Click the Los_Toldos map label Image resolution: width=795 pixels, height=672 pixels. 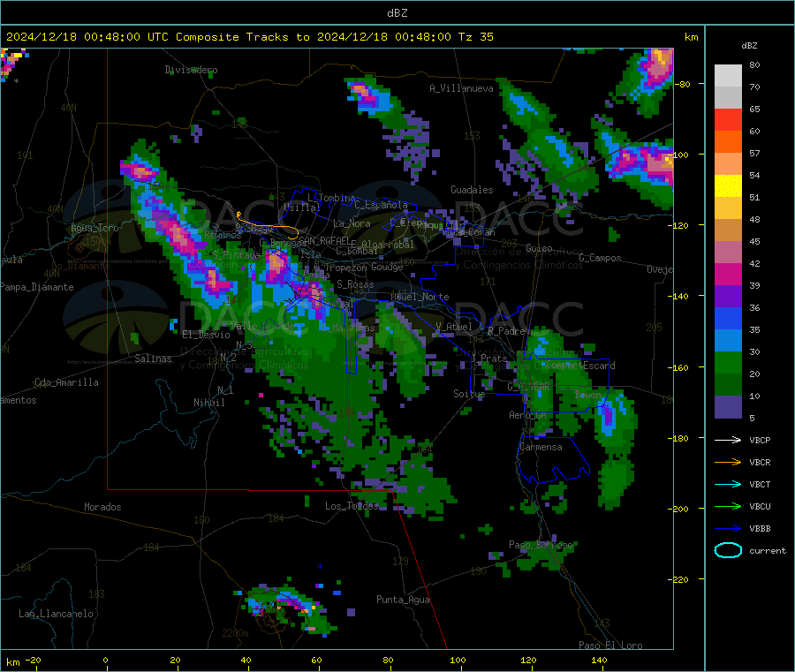352,506
